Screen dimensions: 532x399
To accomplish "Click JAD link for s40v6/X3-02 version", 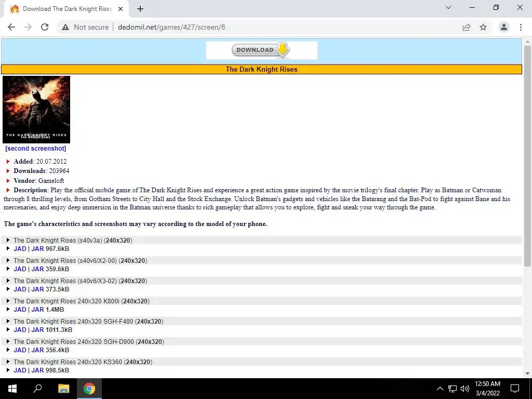I will (20, 289).
